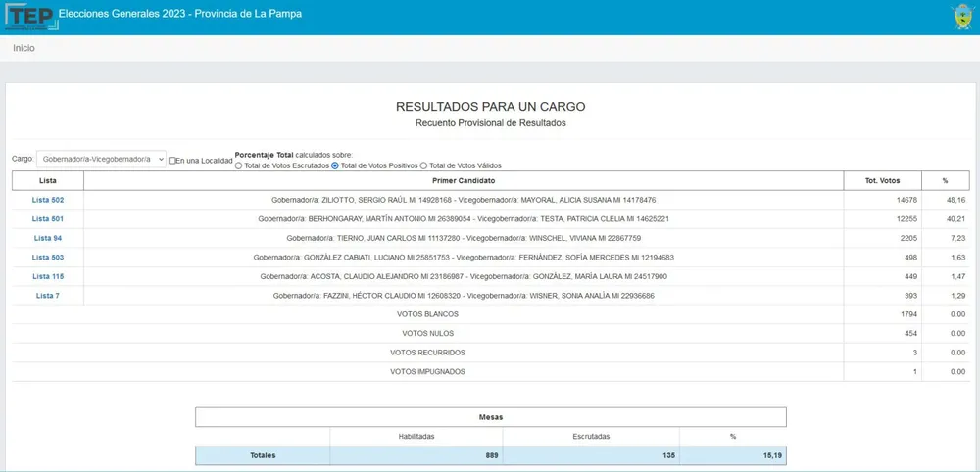Click blank votes count 1794
Screen dimensions: 980x472
point(908,314)
